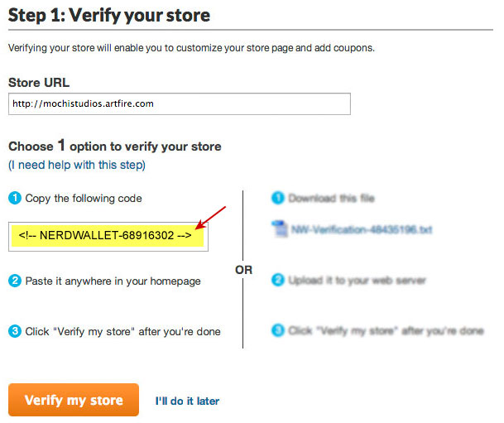The height and width of the screenshot is (423, 504).
Task: Click the left column's step 3 circle icon
Action: point(15,332)
